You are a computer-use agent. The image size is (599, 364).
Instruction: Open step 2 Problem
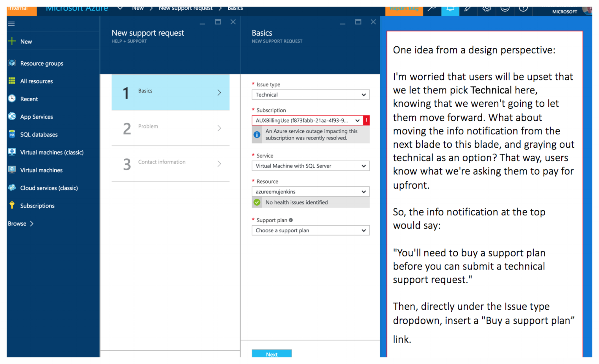(170, 128)
